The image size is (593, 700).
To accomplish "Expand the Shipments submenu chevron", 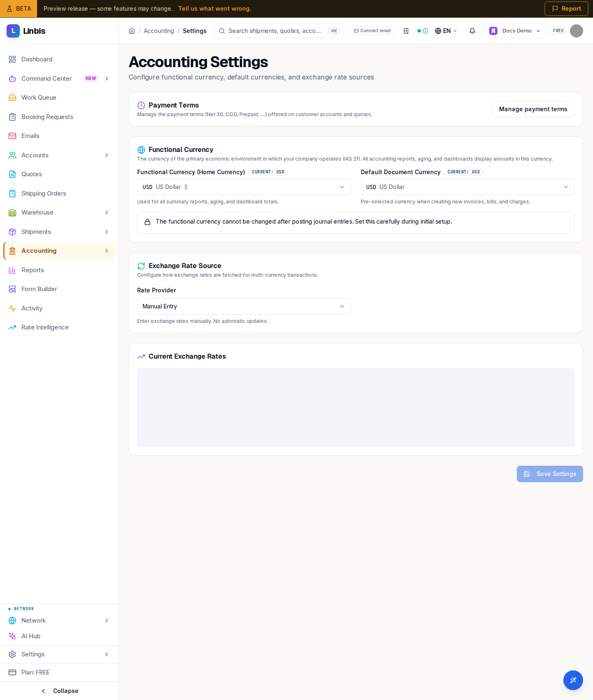I will tap(107, 232).
